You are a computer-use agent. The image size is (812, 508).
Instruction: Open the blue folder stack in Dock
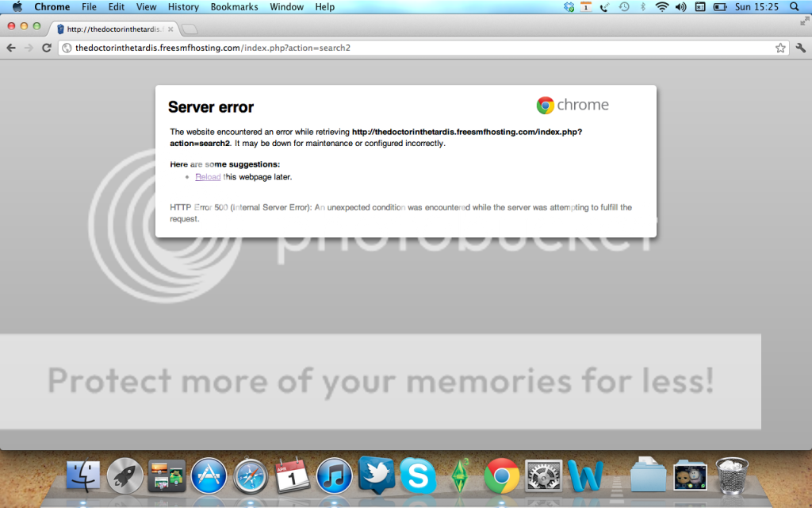(648, 475)
